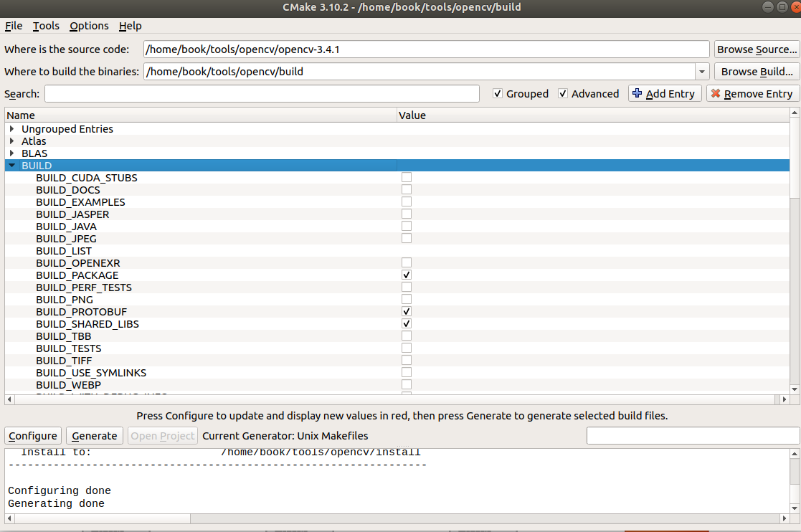The height and width of the screenshot is (532, 801).
Task: Minimize the CMake window
Action: coord(767,6)
